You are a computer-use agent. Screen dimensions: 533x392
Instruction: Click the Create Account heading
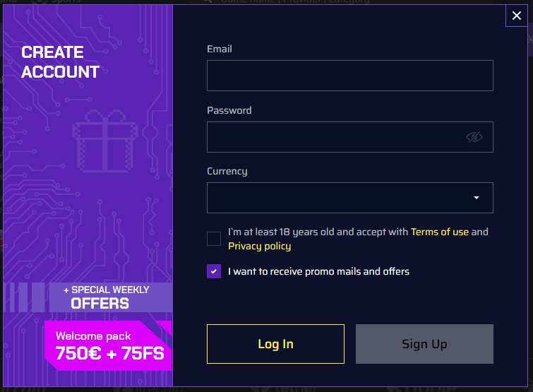point(60,62)
